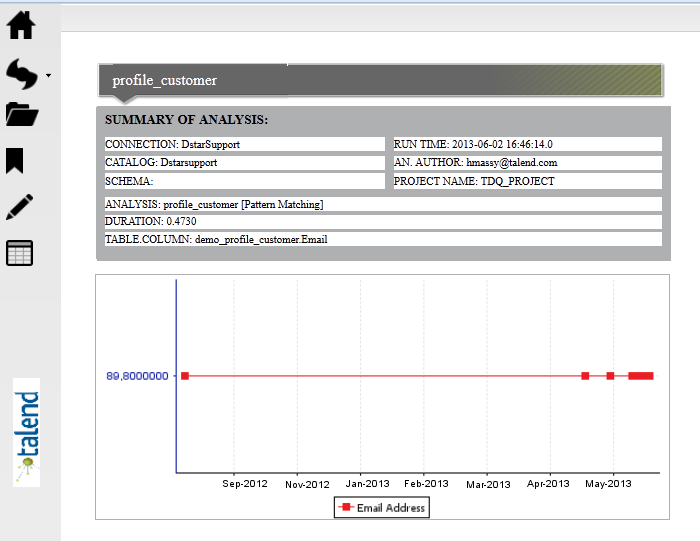Click the bookmark icon
The image size is (700, 541).
point(15,160)
